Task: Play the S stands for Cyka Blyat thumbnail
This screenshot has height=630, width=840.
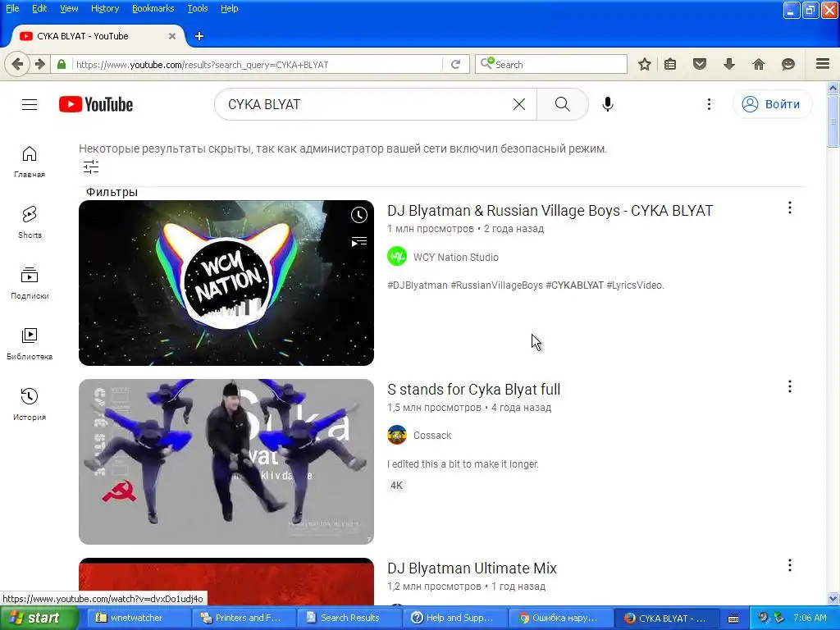Action: pyautogui.click(x=226, y=462)
